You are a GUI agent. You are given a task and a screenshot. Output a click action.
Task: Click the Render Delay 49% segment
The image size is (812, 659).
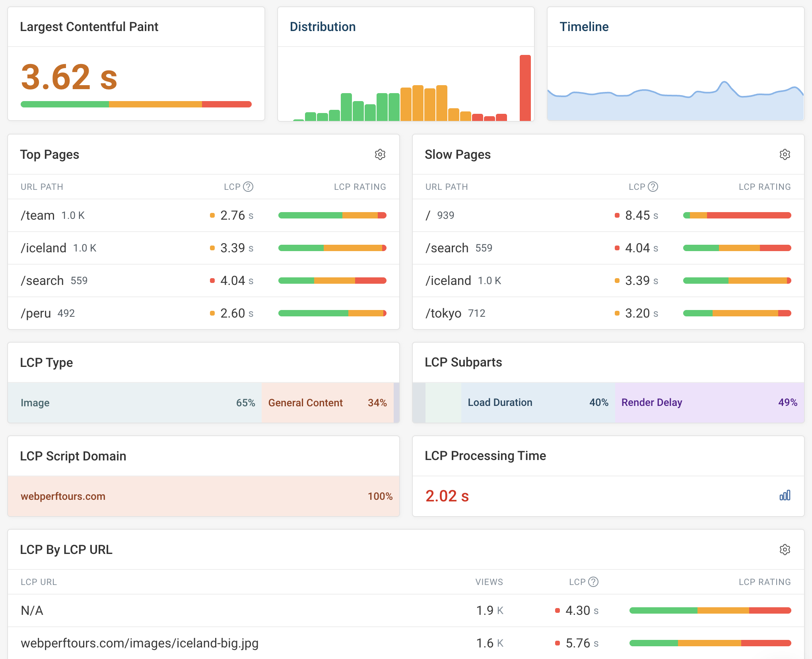(709, 402)
